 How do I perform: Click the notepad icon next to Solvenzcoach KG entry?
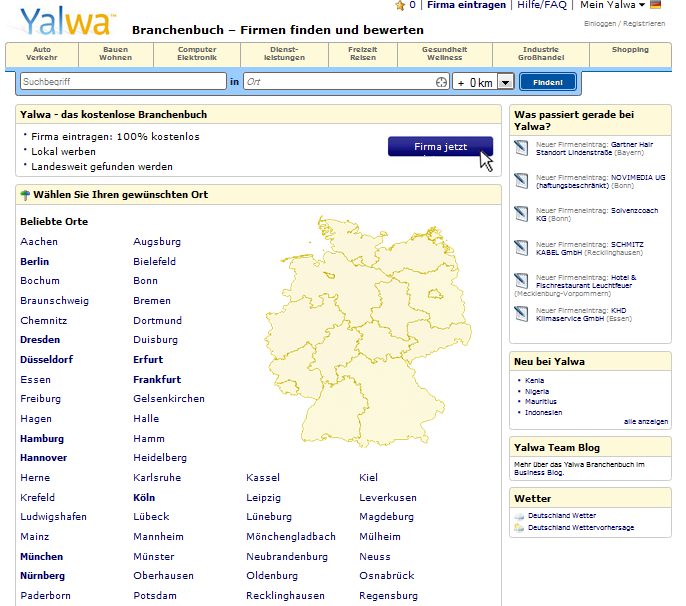tap(521, 214)
